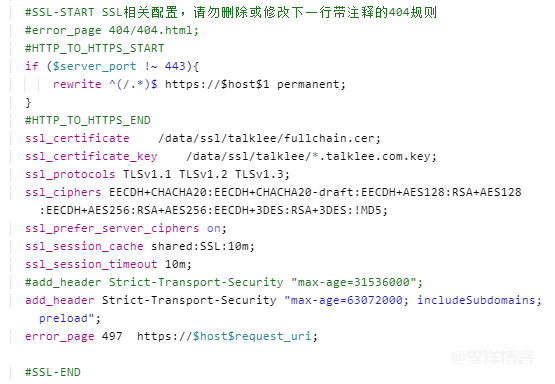This screenshot has height=384, width=555.
Task: Place cursor on #HTTP_TO_HTTPS_START comment
Action: (95, 48)
